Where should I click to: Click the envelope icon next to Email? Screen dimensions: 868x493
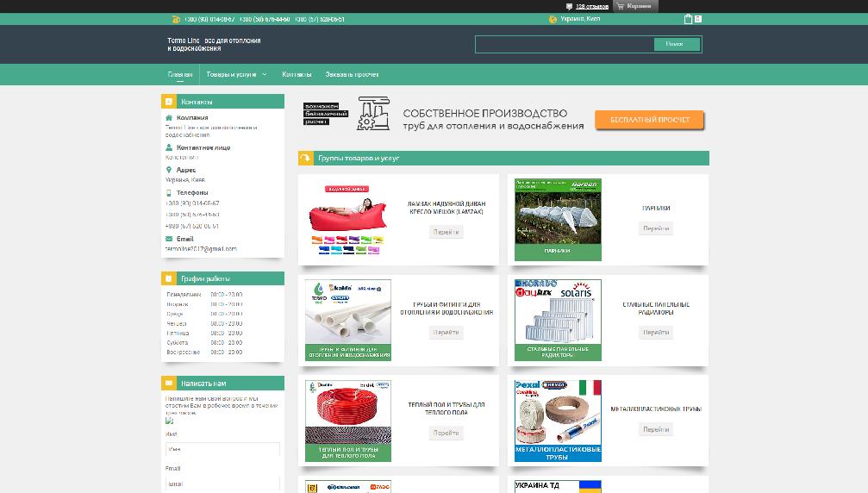(x=169, y=239)
